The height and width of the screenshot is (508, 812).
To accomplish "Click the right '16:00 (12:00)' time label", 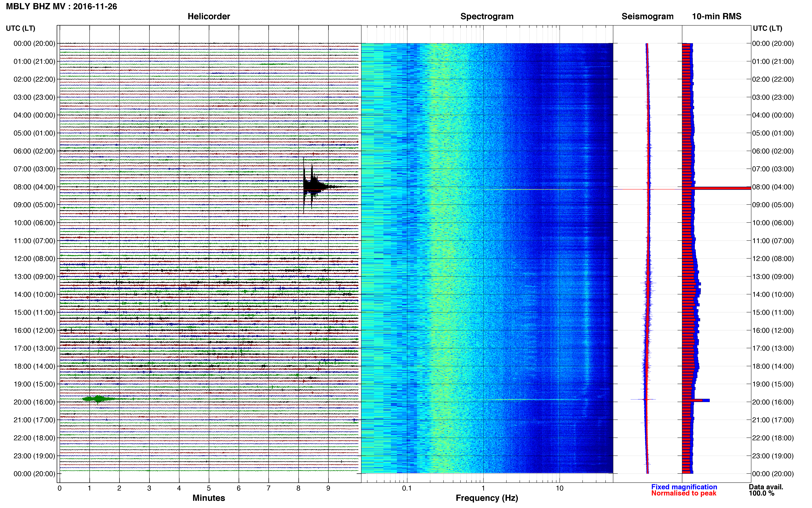I will [773, 330].
